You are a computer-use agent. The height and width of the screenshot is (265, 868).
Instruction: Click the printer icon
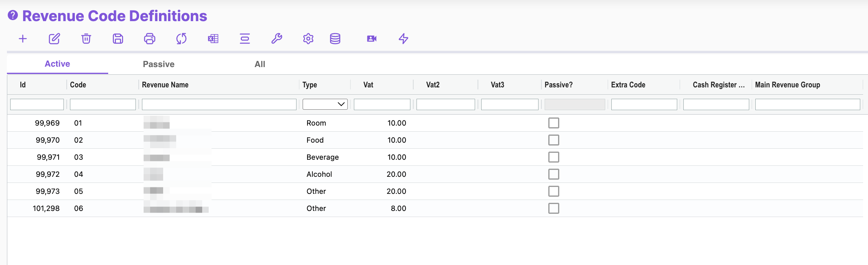click(x=150, y=39)
